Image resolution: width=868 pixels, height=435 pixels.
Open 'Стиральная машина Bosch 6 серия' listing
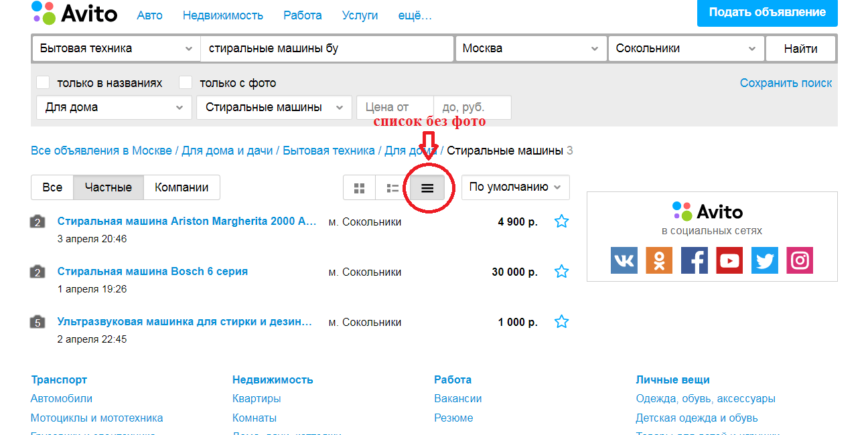(x=153, y=272)
